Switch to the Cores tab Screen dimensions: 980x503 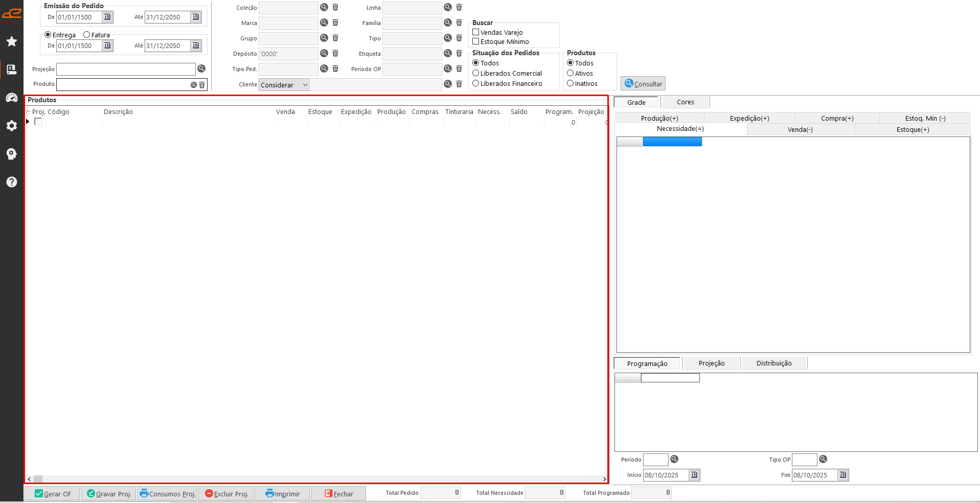[x=685, y=102]
